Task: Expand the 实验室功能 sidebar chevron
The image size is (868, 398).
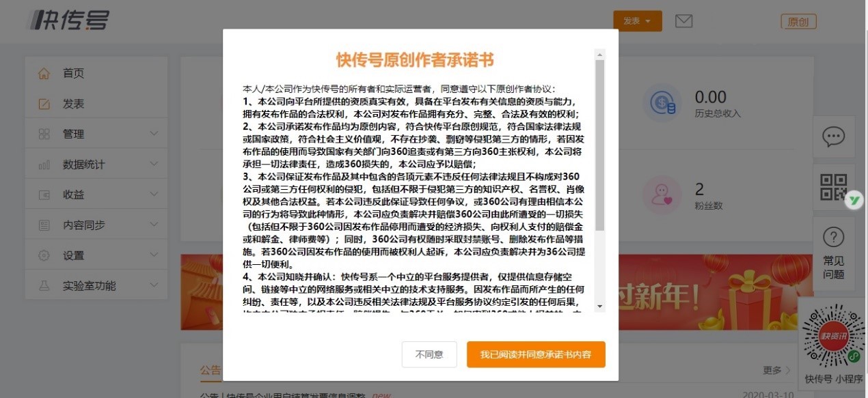Action: point(154,285)
